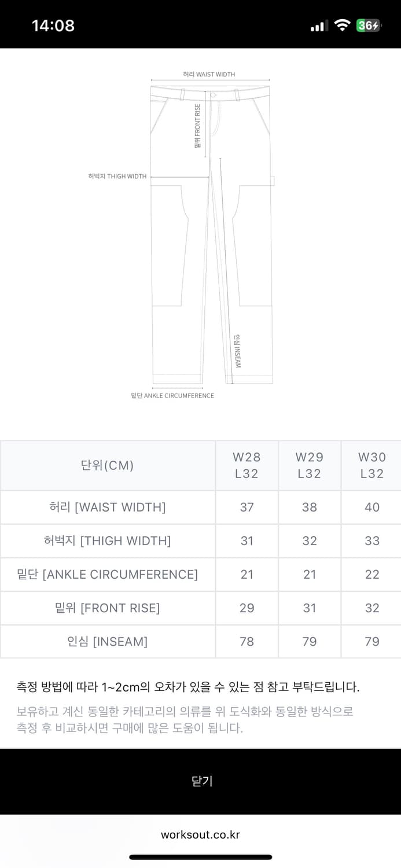Tap the 14:08 clock in status bar
This screenshot has height=868, width=401.
53,25
